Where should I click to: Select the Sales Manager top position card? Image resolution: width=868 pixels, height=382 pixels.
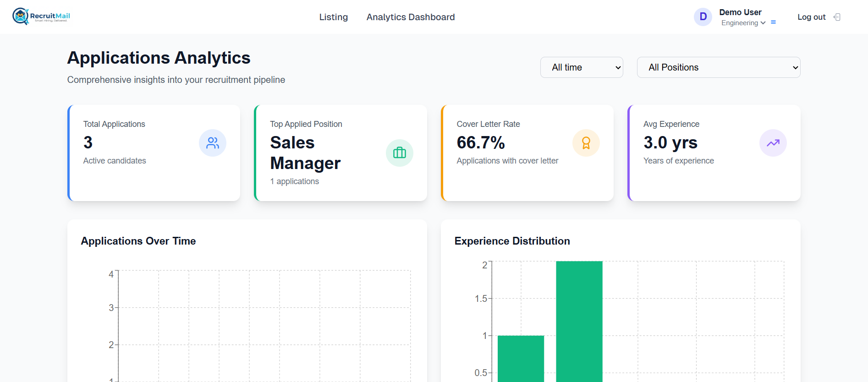click(340, 153)
